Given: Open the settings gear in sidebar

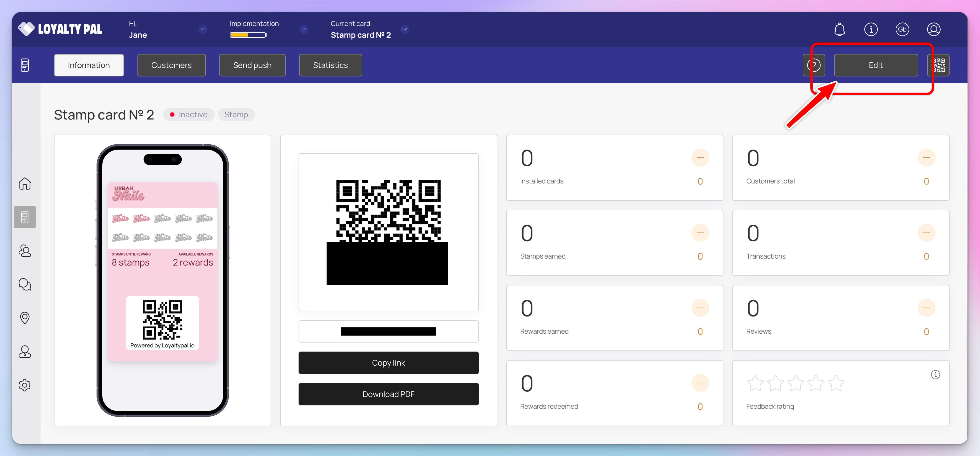Looking at the screenshot, I should pos(25,385).
